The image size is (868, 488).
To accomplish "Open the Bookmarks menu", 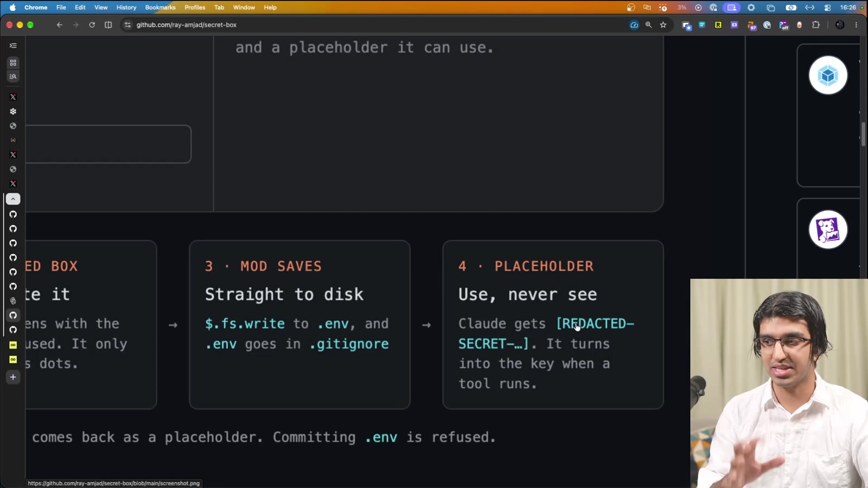I will pos(160,8).
